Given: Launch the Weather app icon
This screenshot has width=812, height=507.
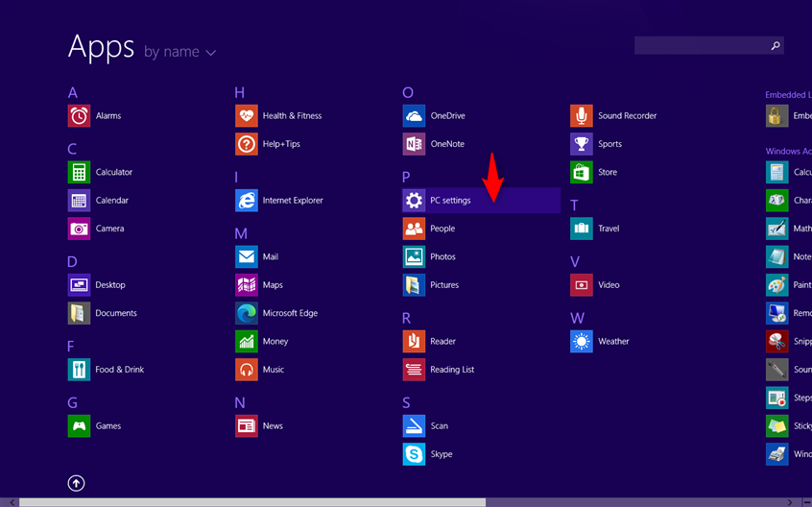Looking at the screenshot, I should click(582, 341).
